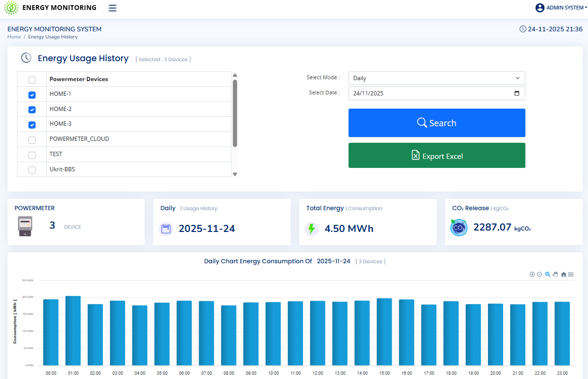Screen dimensions: 588x379
Task: Tick the select-all Powermeter Devices checkbox
Action: tap(32, 80)
